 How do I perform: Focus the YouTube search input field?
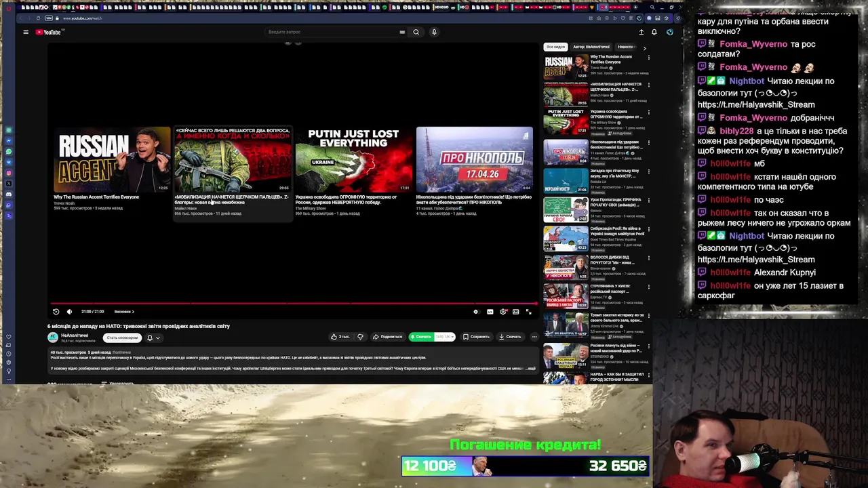coord(332,32)
